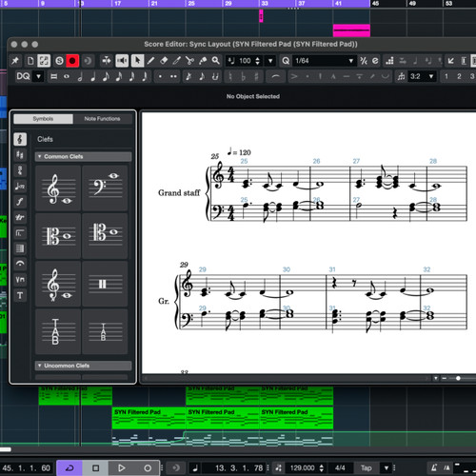This screenshot has width=476, height=476.
Task: Switch to the Symbols tab
Action: tap(43, 119)
